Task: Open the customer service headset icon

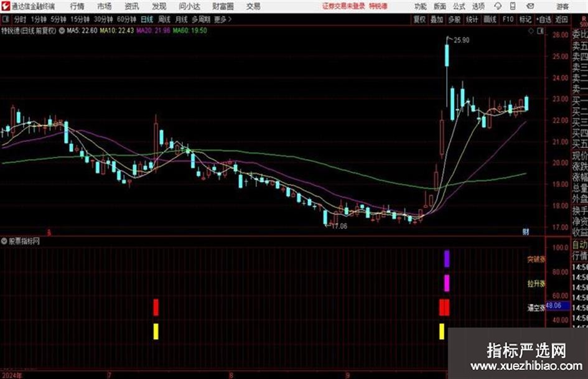Action: pos(498,6)
